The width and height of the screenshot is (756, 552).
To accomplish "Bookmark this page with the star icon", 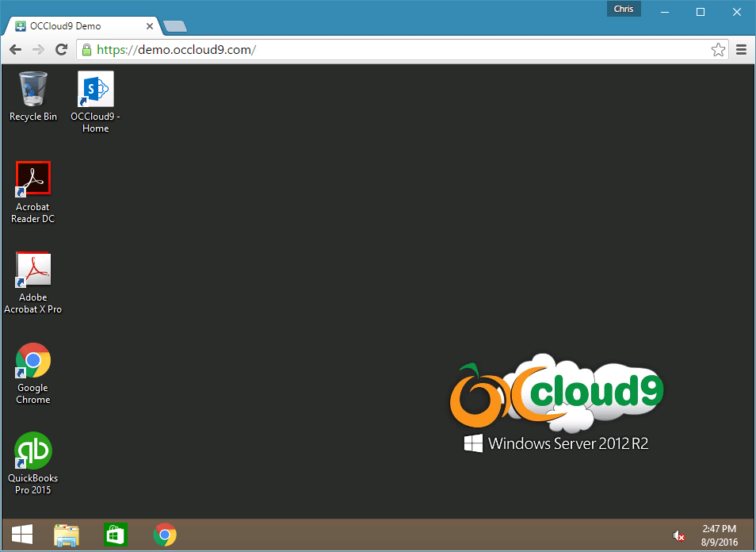I will pyautogui.click(x=718, y=50).
